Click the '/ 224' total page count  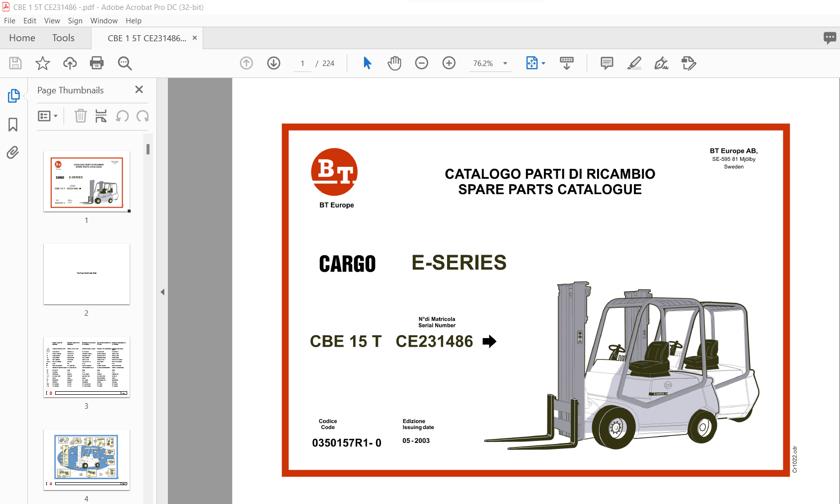click(325, 64)
